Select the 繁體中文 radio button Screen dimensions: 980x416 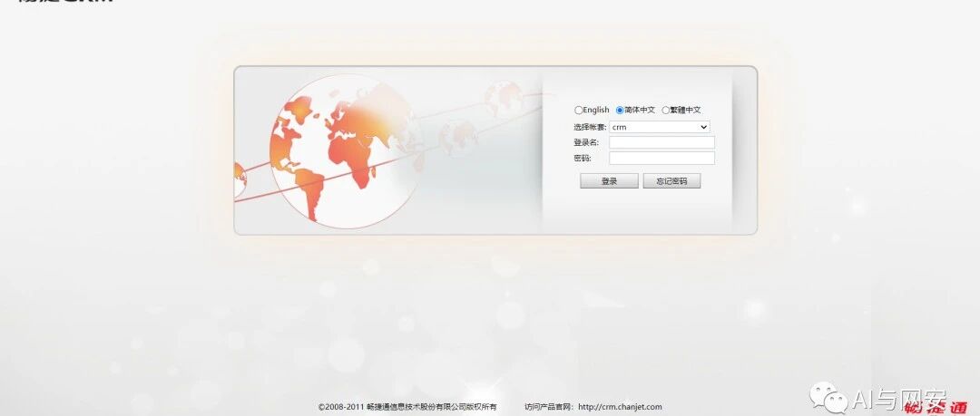click(665, 110)
